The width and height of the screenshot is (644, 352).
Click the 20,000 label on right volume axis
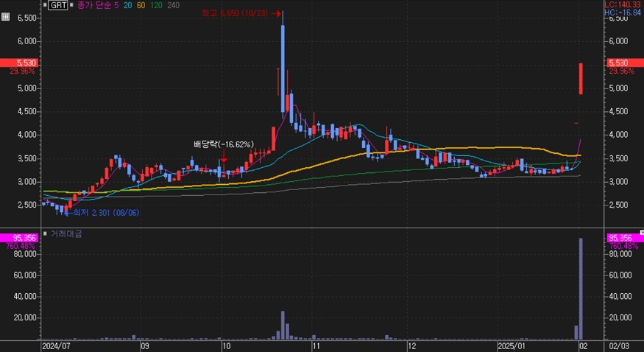tap(620, 317)
